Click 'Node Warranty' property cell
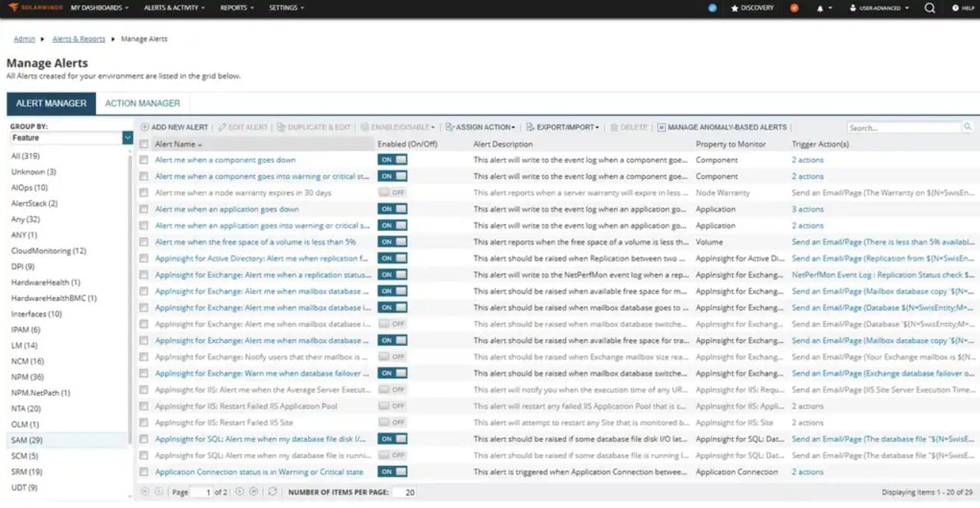The image size is (980, 508). coord(723,193)
